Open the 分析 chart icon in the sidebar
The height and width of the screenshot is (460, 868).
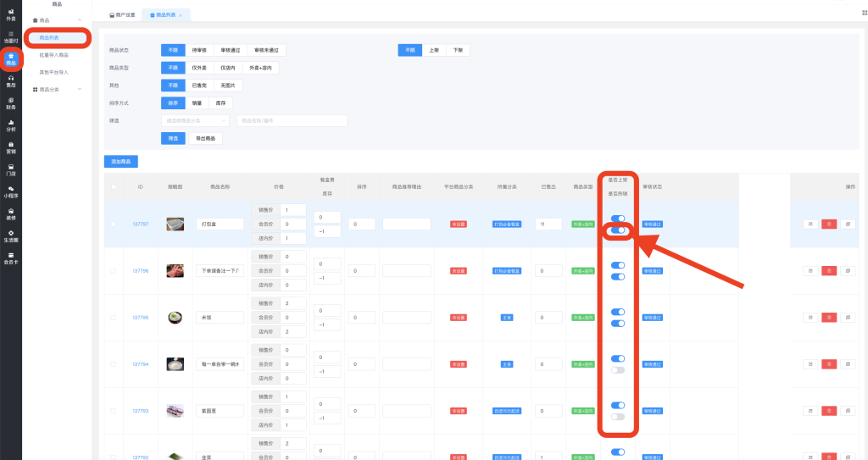10,125
